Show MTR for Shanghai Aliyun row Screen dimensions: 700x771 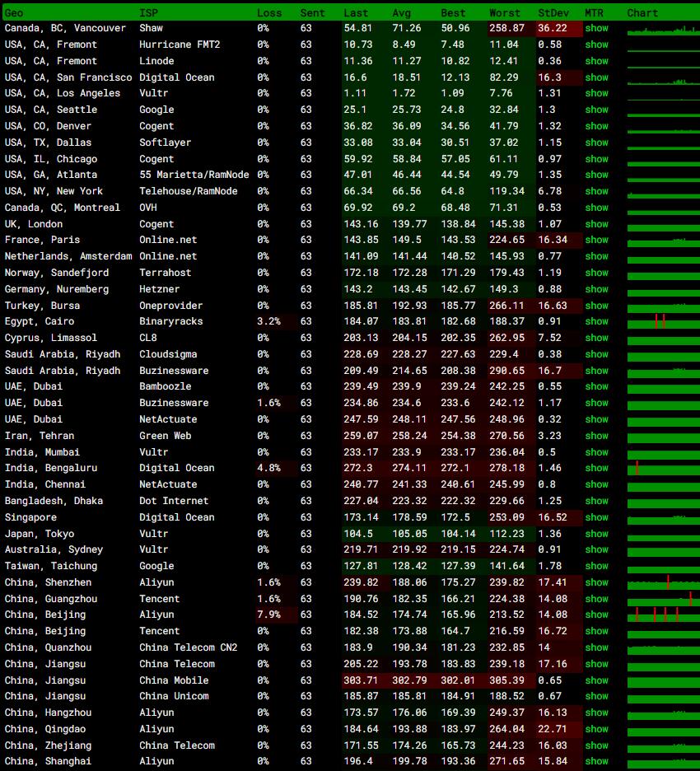point(596,761)
